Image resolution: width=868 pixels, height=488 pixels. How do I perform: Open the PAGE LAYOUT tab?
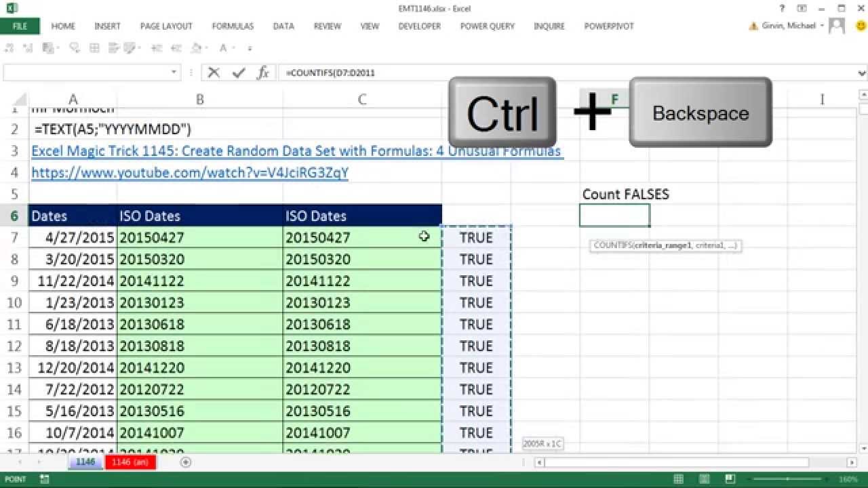coord(166,26)
